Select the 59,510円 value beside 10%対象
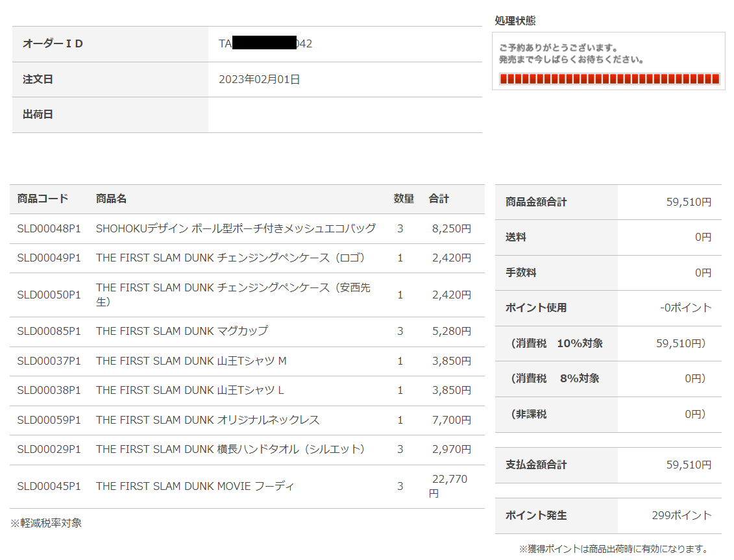This screenshot has width=734, height=560. click(681, 343)
